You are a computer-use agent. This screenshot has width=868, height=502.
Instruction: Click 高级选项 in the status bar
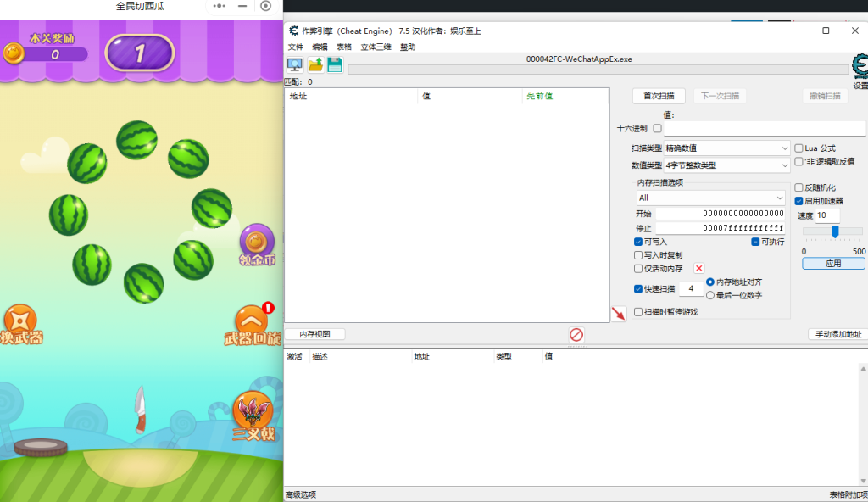pyautogui.click(x=301, y=495)
